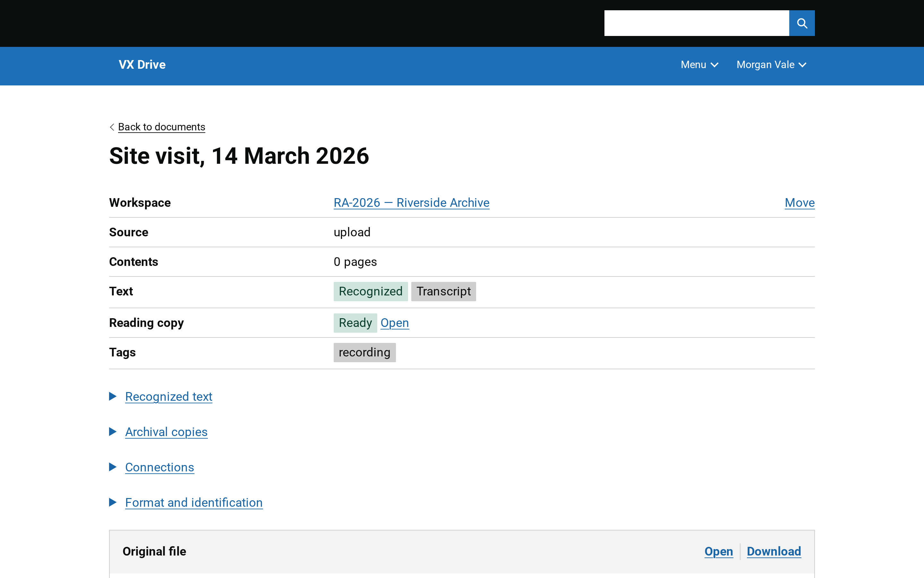Viewport: 924px width, 578px height.
Task: Click the page title Site visit, 14 March 2026
Action: click(239, 156)
